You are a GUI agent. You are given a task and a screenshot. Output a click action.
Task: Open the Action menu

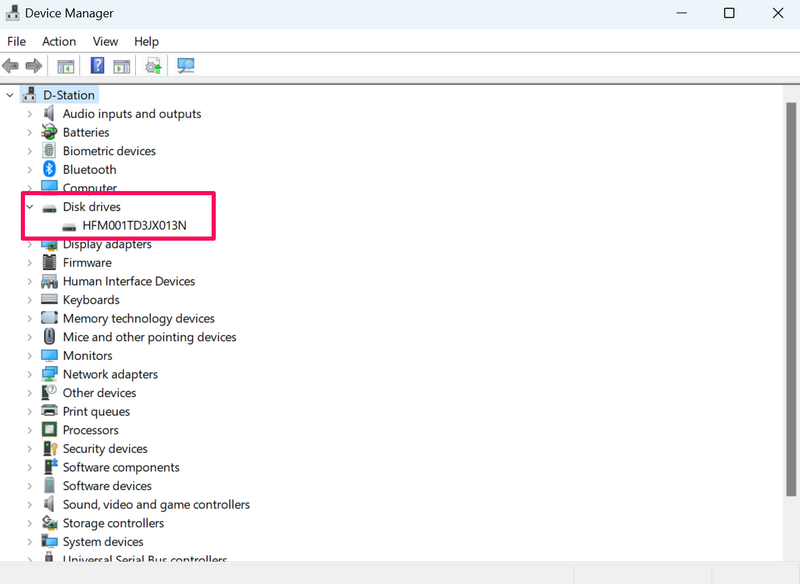coord(59,41)
